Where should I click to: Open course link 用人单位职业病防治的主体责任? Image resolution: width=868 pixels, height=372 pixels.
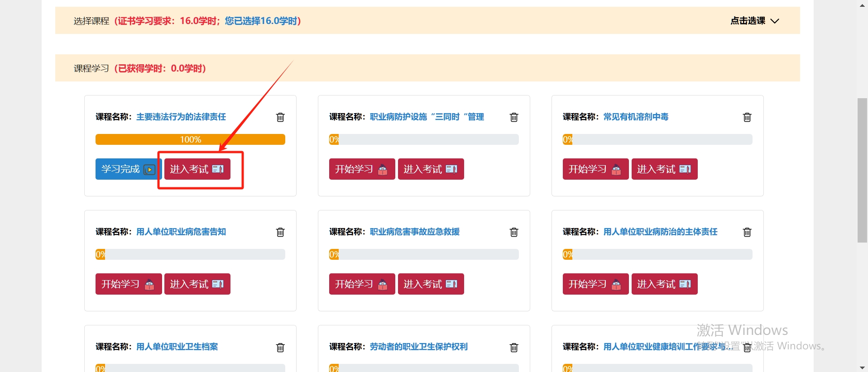[661, 232]
